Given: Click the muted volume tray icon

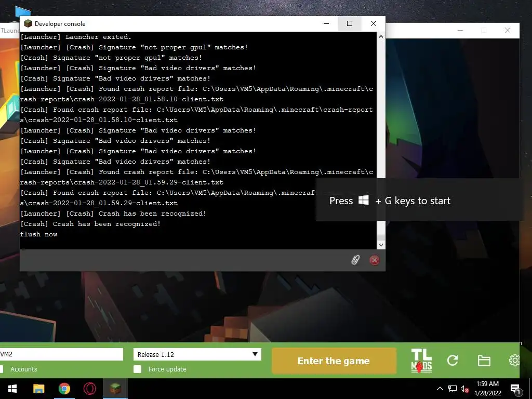Looking at the screenshot, I should point(465,389).
